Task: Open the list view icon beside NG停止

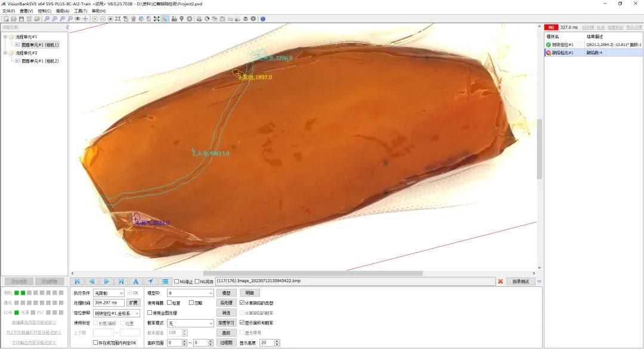Action: click(x=165, y=282)
